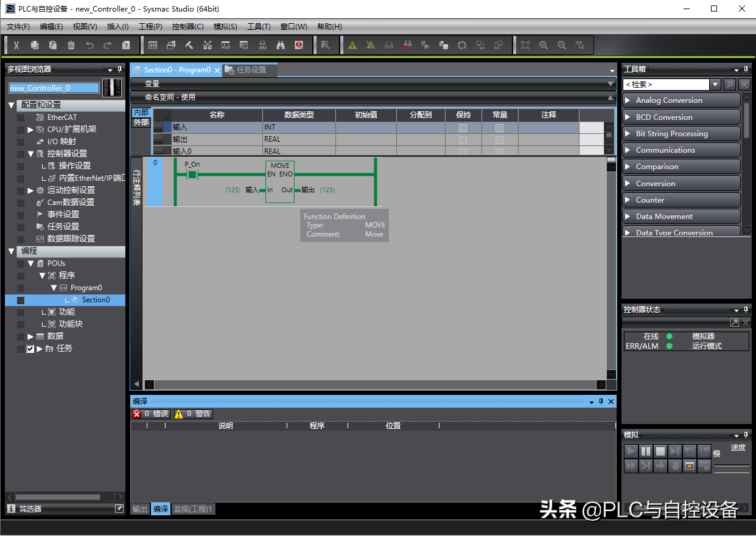Toggle the 常量 checkbox for variable 输入
756x536 pixels.
coord(499,128)
